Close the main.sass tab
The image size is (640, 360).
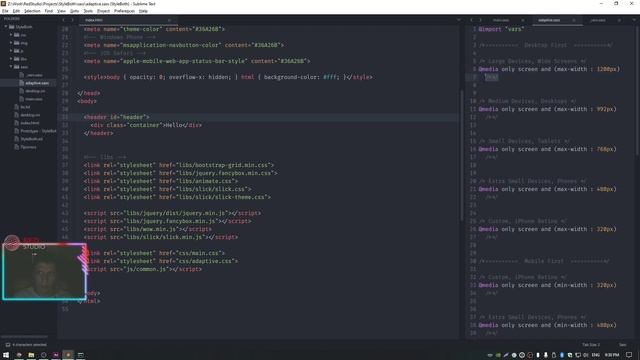pos(522,20)
